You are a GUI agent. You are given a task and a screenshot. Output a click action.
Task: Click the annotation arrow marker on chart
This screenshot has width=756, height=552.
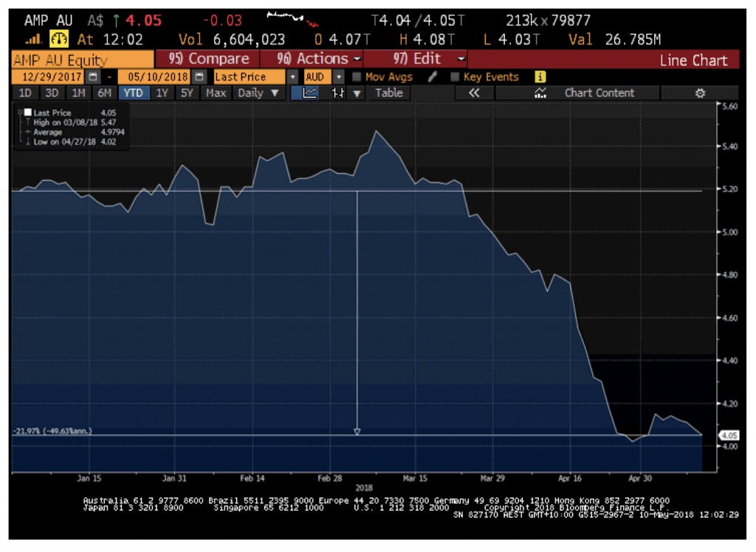(357, 432)
